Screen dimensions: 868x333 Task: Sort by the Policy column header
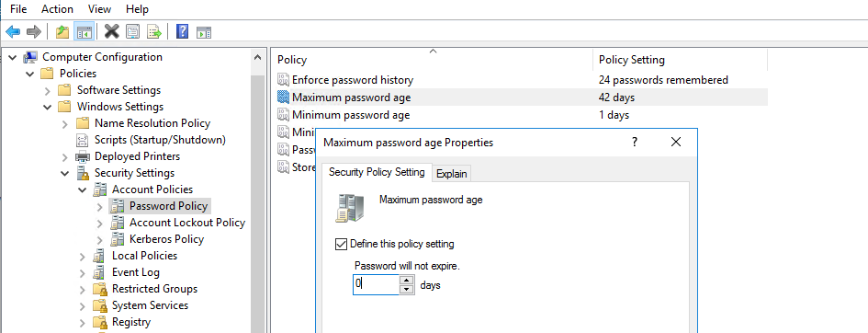tap(433, 60)
